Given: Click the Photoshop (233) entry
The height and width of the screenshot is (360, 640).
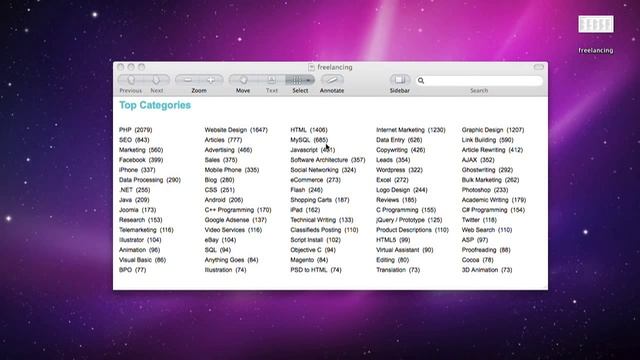Looking at the screenshot, I should pyautogui.click(x=485, y=190).
